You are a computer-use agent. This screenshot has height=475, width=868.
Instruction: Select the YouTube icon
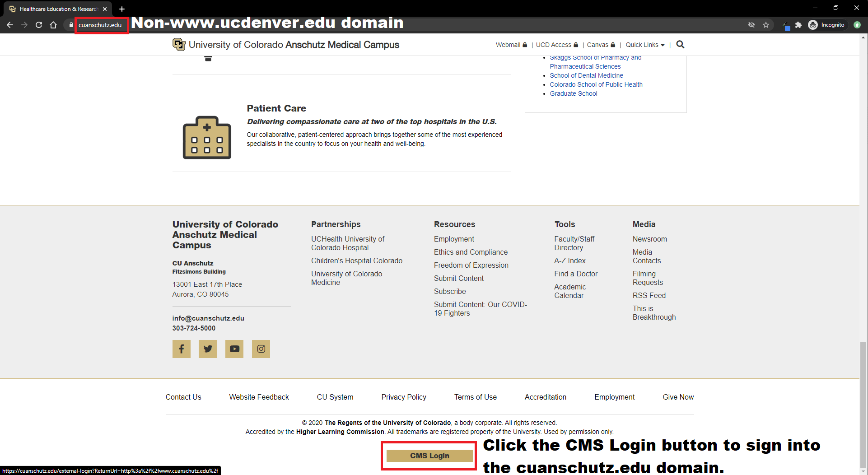tap(234, 349)
